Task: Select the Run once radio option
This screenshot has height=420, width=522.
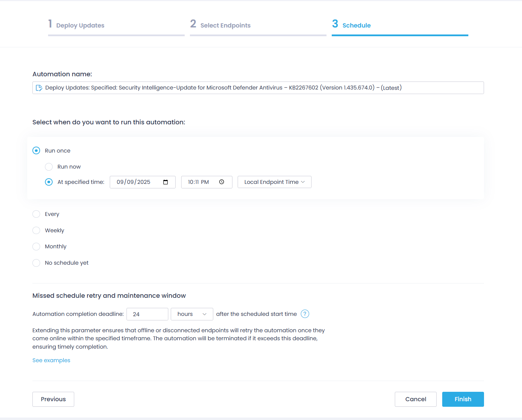Action: click(x=36, y=151)
